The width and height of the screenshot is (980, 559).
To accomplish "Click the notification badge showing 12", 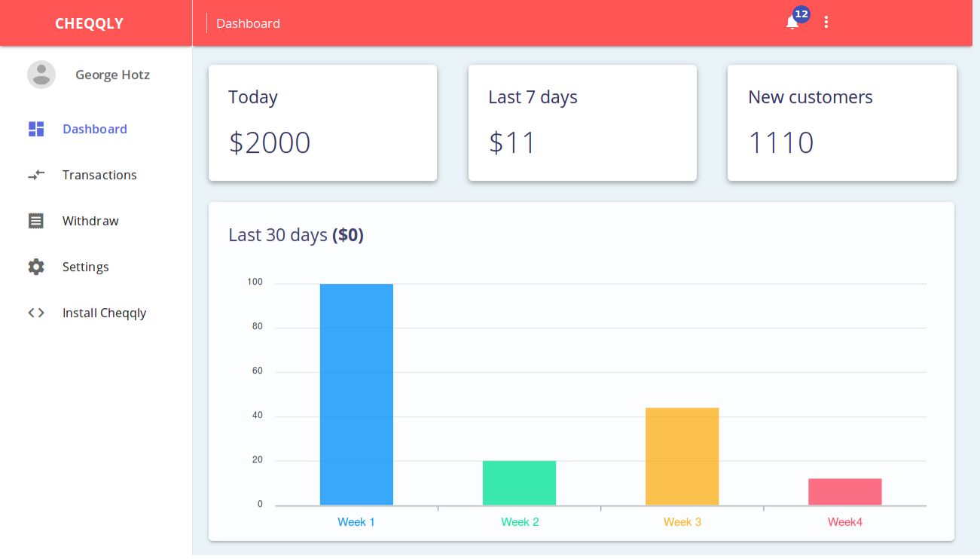I will coord(801,14).
